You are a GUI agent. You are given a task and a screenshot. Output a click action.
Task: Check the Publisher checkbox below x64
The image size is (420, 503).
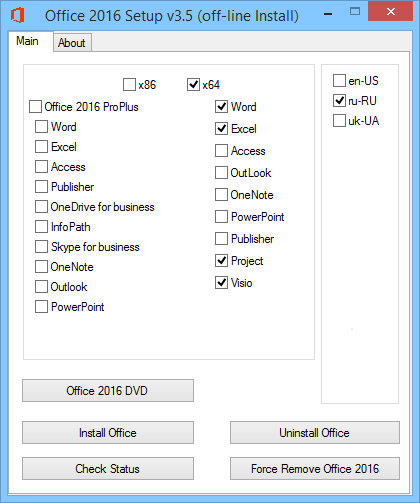[221, 239]
